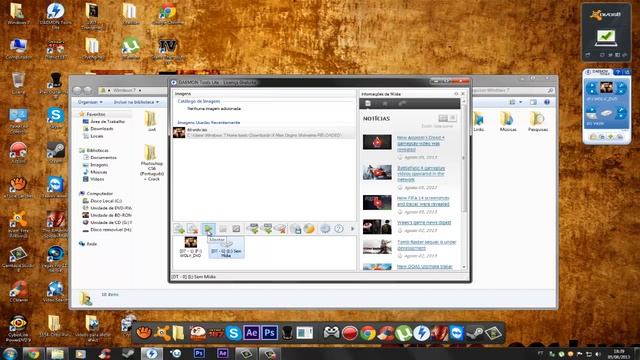Image resolution: width=640 pixels, height=360 pixels.
Task: Select the recently used image entry in the list
Action: pos(263,132)
